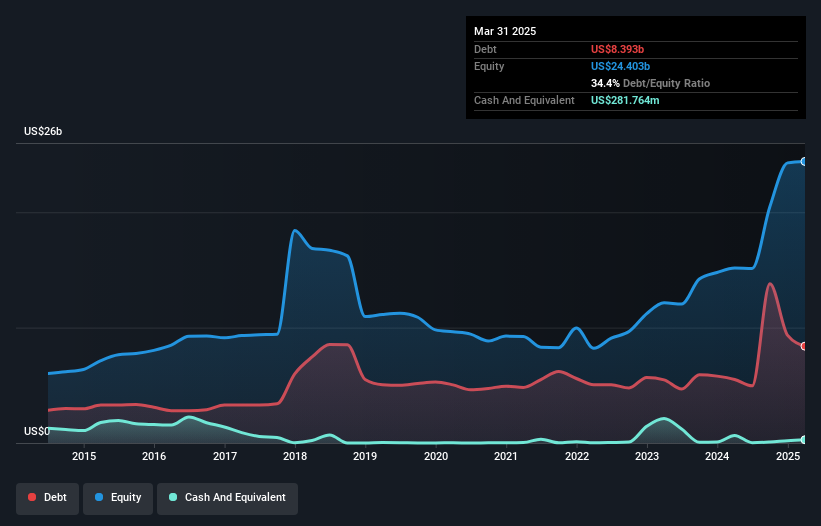Click the US$24.403b equity value
821x526 pixels.
[620, 66]
